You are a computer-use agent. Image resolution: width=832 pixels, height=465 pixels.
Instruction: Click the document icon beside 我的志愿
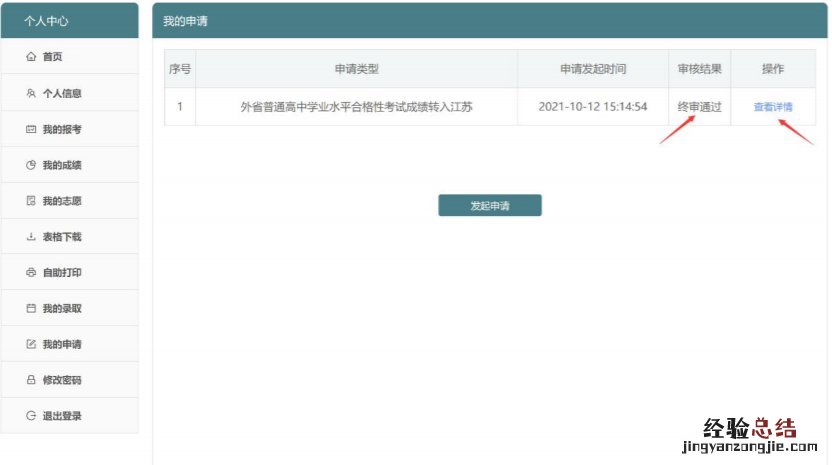pyautogui.click(x=31, y=201)
